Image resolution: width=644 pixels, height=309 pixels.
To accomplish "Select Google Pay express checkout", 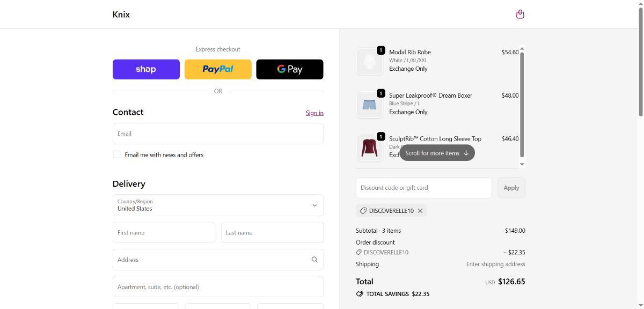I will coord(290,69).
